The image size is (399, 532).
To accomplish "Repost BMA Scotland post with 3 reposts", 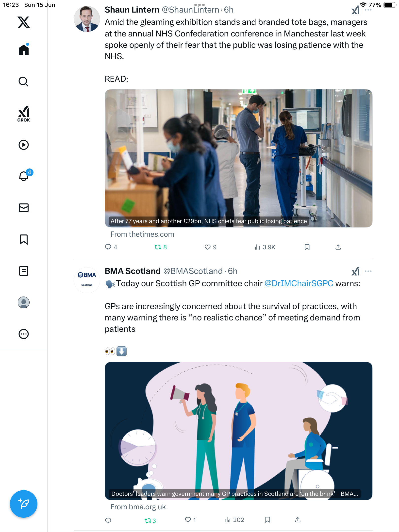I will point(150,520).
